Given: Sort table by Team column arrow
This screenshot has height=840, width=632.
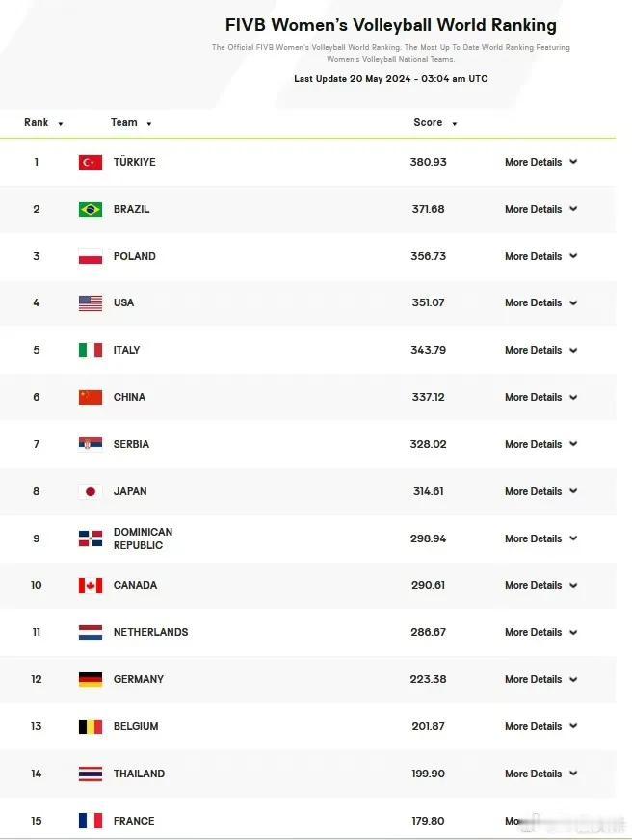Looking at the screenshot, I should coord(149,123).
